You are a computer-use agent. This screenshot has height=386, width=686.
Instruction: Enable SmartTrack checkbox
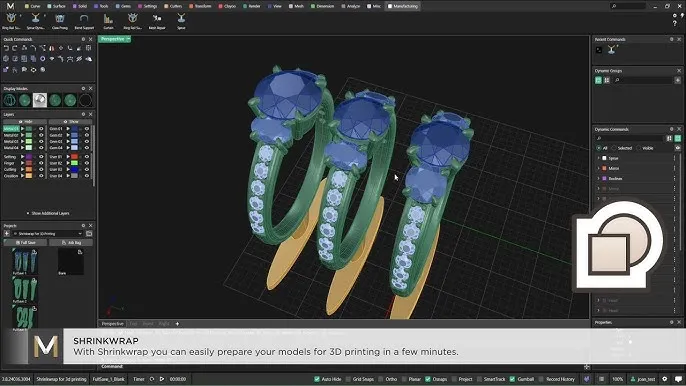tap(480, 379)
